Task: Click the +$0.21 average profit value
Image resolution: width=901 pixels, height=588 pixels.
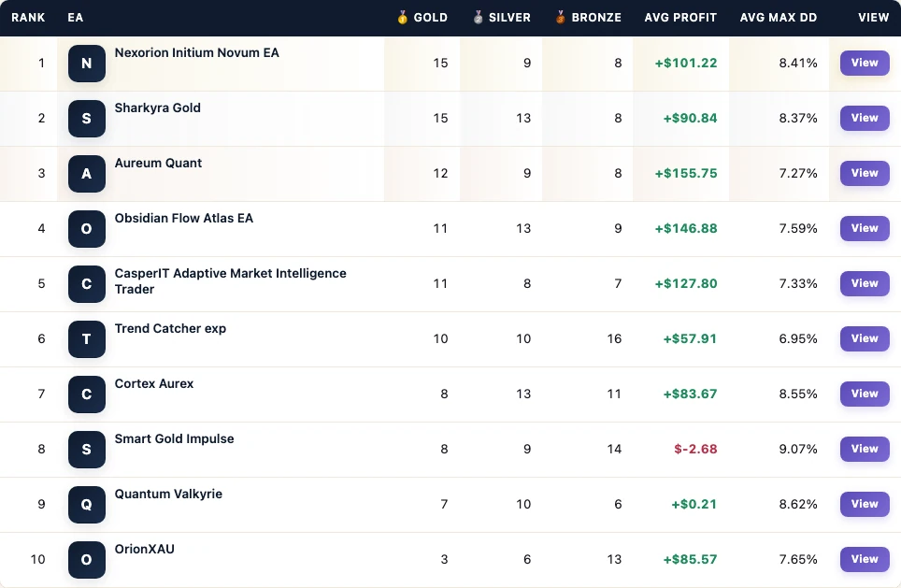Action: click(694, 505)
